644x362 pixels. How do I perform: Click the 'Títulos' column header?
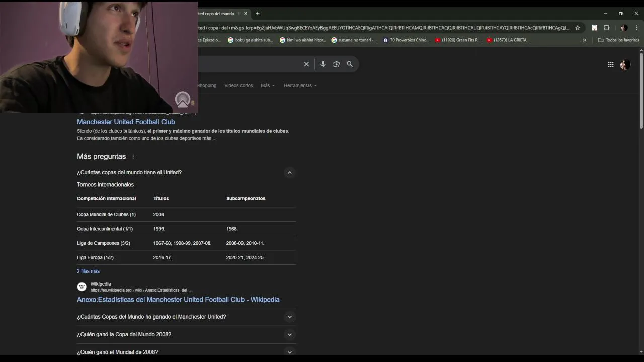coord(161,199)
